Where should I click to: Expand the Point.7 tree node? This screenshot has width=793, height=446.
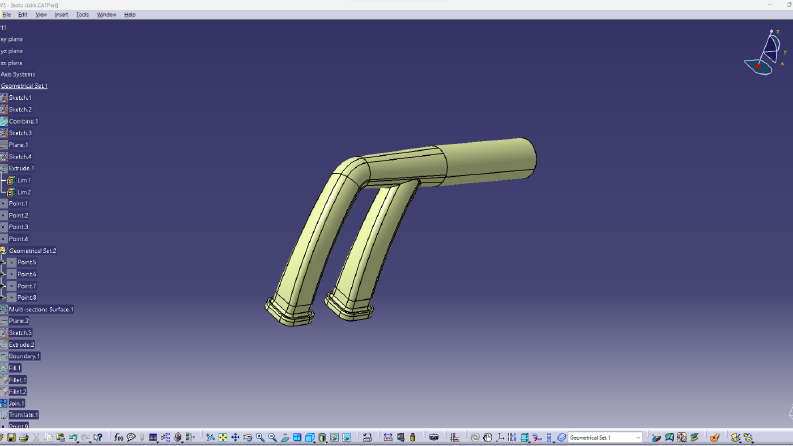[2, 286]
